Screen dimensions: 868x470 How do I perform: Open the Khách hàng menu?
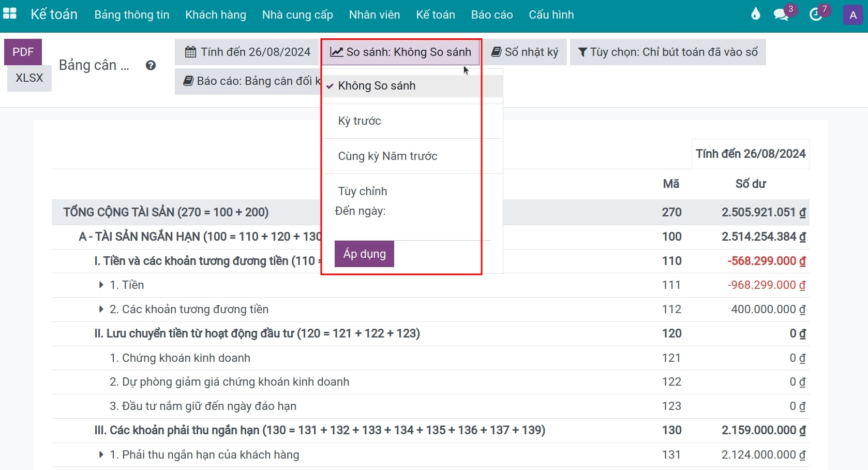[x=216, y=14]
